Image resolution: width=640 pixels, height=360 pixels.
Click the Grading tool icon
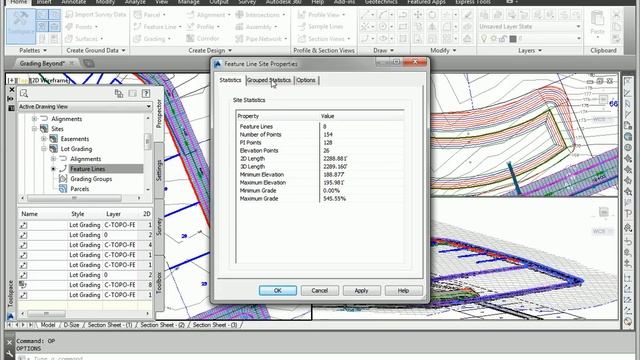138,39
